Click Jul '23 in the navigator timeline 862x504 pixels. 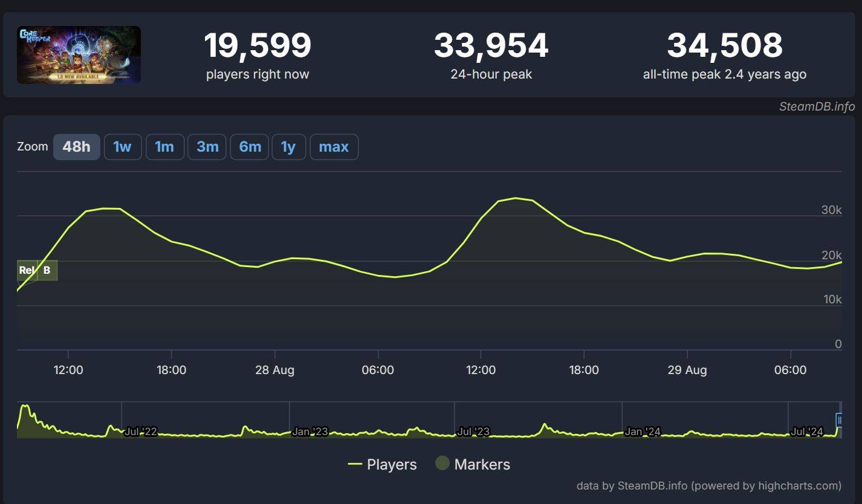click(473, 431)
